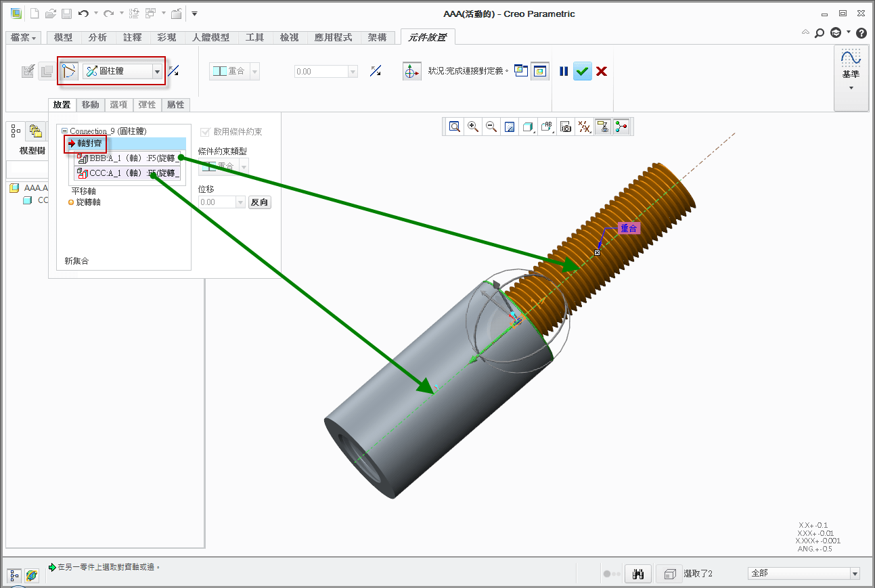Click the Refit zoom icon
The width and height of the screenshot is (875, 588).
(455, 127)
